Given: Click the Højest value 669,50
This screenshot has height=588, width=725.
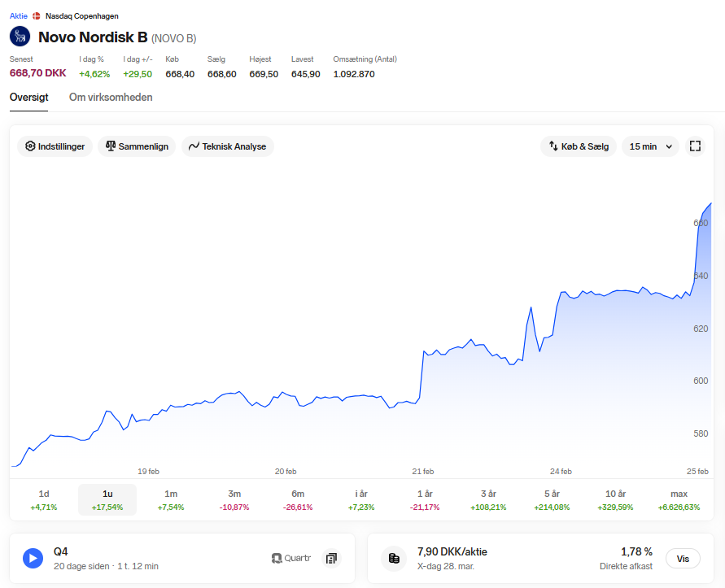Looking at the screenshot, I should [264, 74].
